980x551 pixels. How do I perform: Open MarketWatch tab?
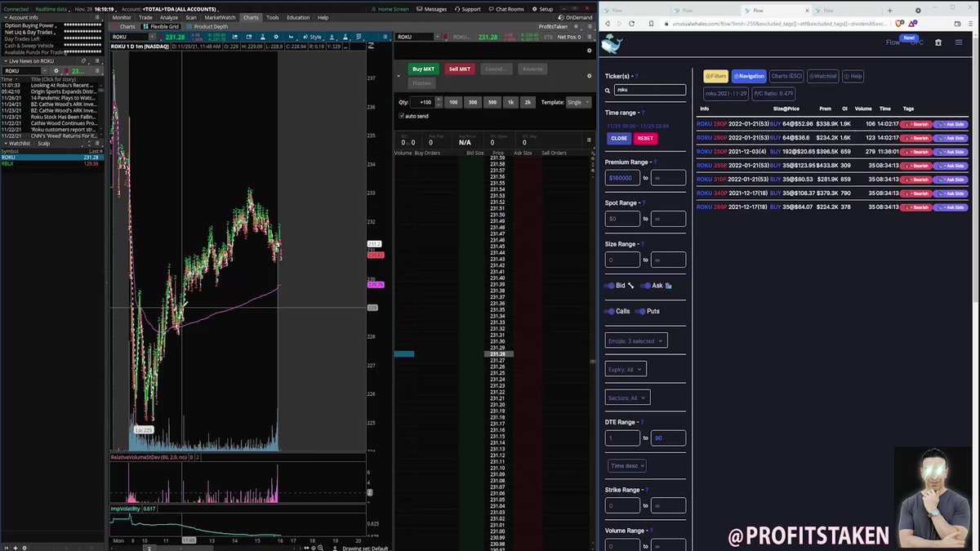220,17
